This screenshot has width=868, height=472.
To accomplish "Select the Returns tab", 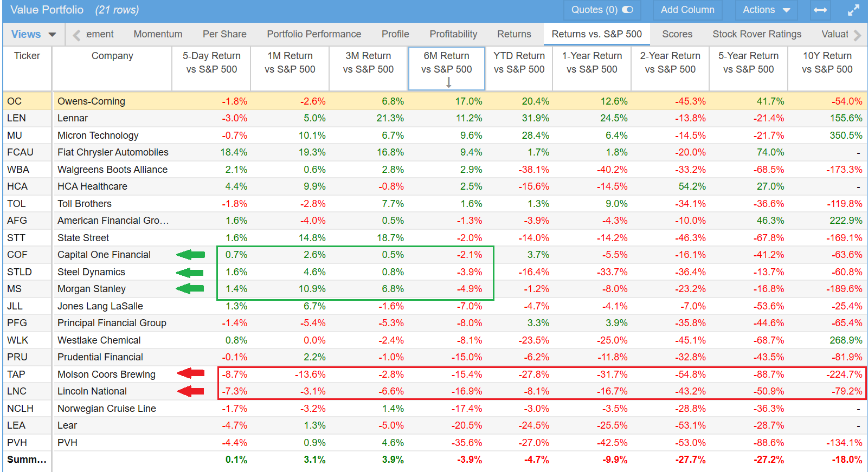I will (x=514, y=34).
